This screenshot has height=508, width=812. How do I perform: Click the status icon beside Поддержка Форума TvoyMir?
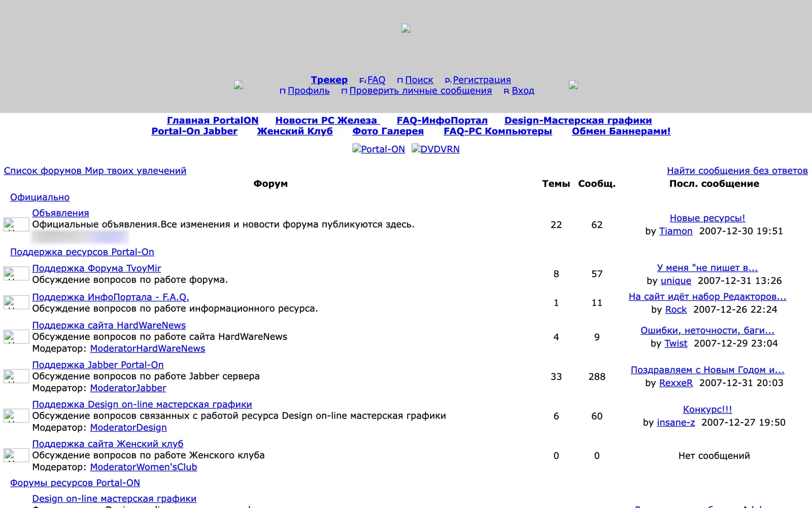pos(16,274)
